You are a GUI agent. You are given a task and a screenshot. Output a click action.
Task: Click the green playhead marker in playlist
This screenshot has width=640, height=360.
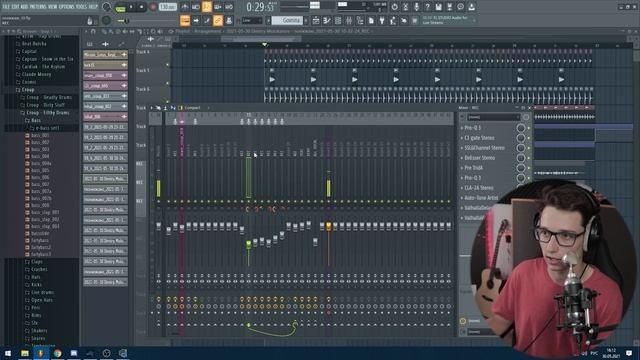pos(264,44)
